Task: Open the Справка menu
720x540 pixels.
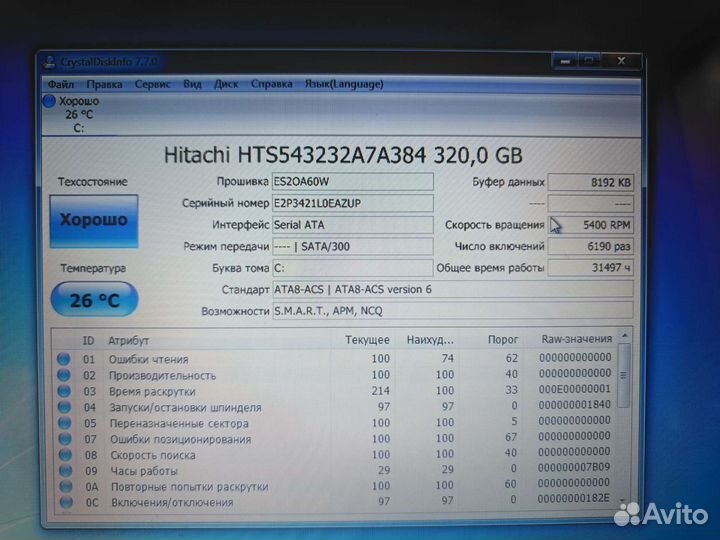Action: tap(271, 84)
